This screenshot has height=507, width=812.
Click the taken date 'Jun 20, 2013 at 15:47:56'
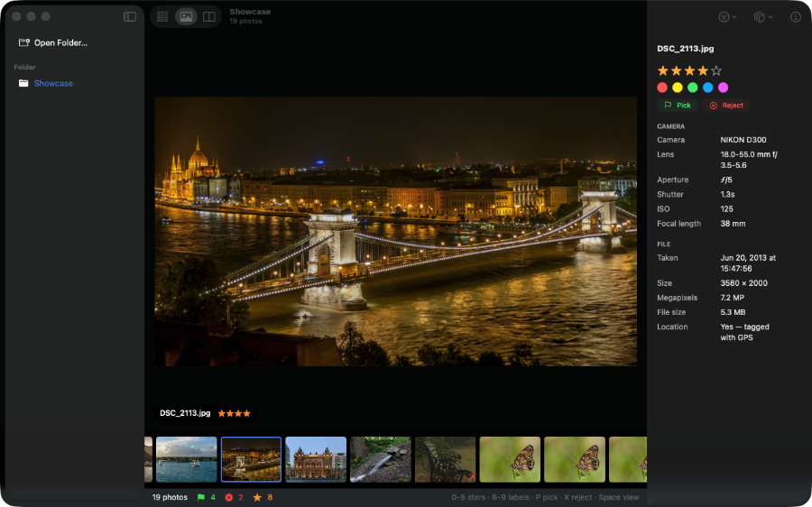click(x=748, y=263)
